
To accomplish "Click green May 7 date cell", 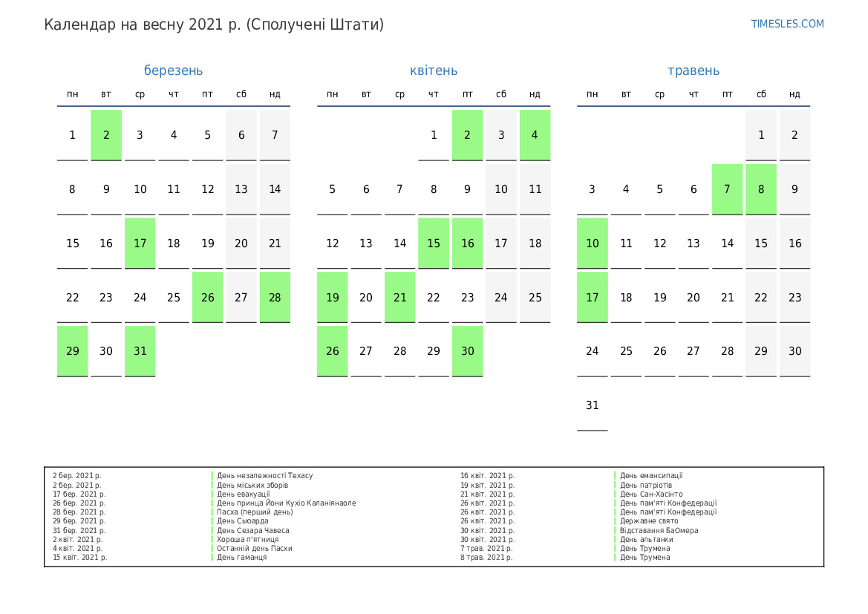I will pyautogui.click(x=727, y=189).
